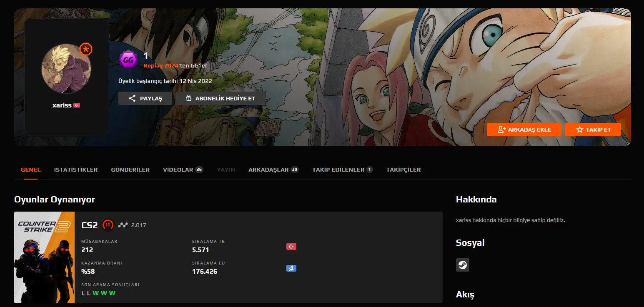The image size is (644, 307).
Task: Click the Oyunlar Oynanıyor heading
Action: pyautogui.click(x=55, y=200)
